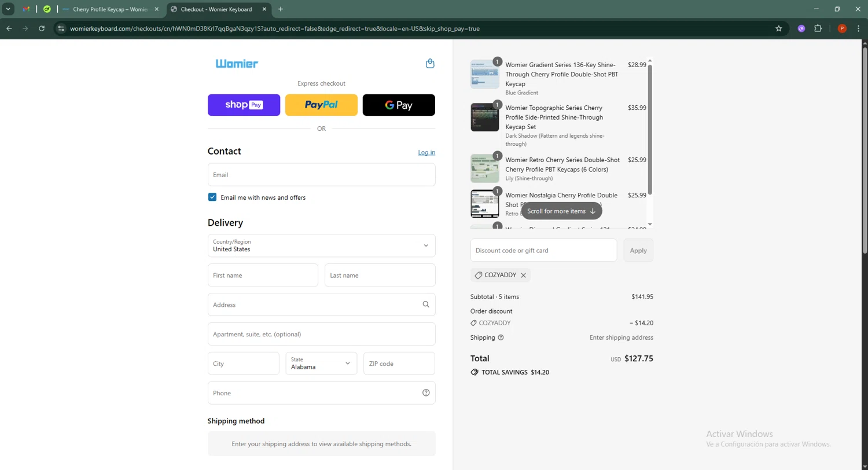The height and width of the screenshot is (470, 868).
Task: Click the Shipping info question mark icon
Action: 501,337
